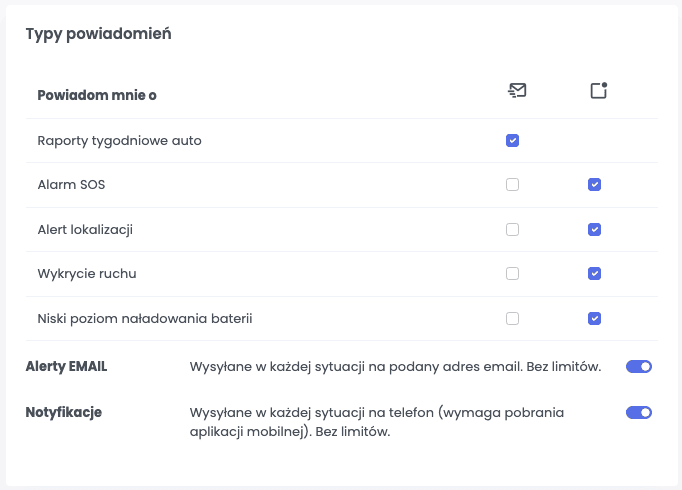
Task: Click the Alerty EMAIL heading
Action: (x=66, y=367)
